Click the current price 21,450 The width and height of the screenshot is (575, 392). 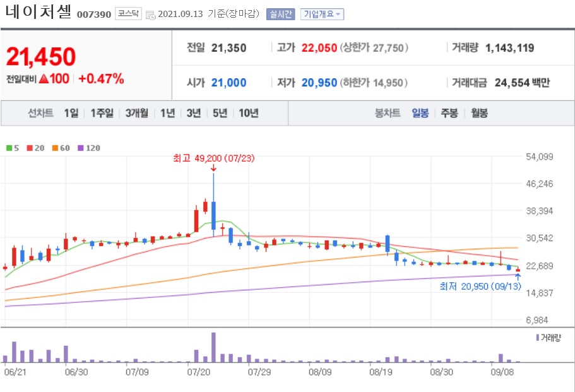point(40,57)
